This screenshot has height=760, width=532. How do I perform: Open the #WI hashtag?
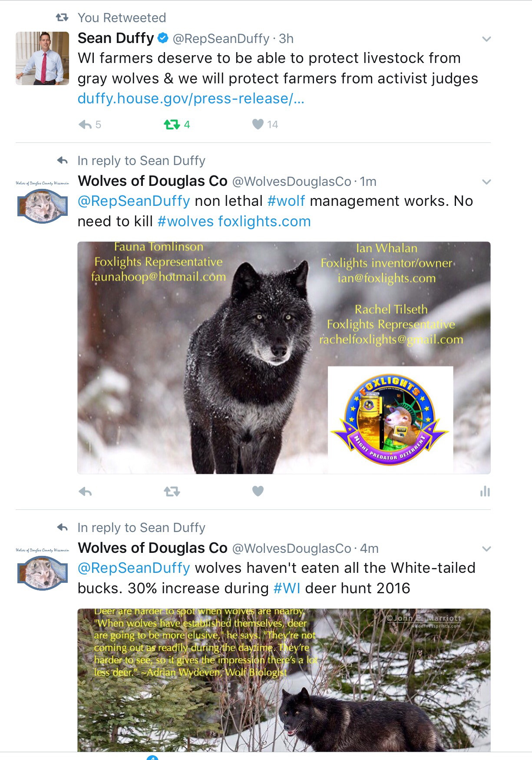[287, 588]
